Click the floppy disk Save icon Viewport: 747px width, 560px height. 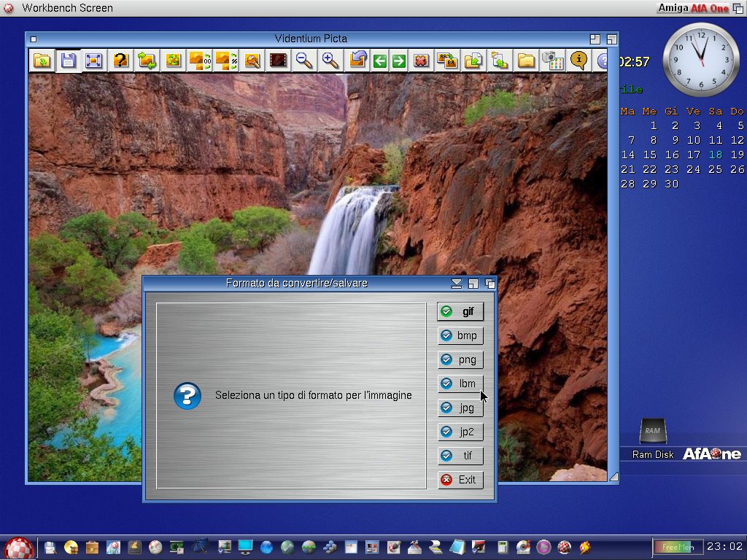[x=68, y=61]
